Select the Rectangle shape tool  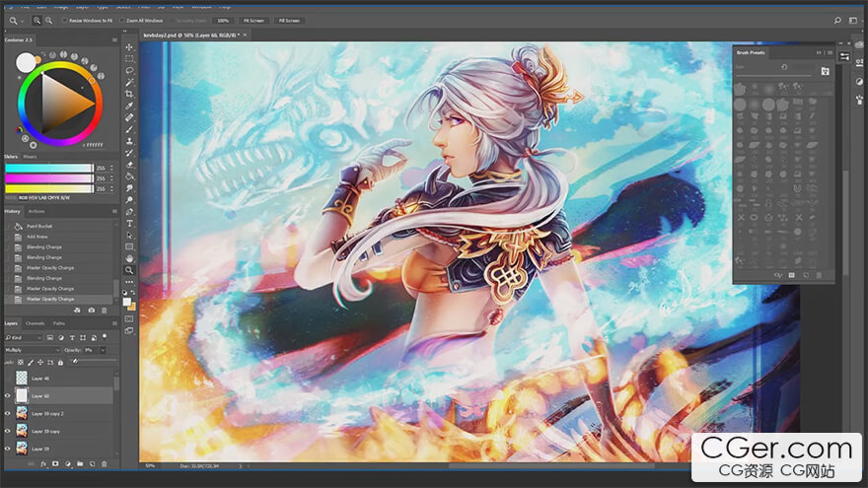click(129, 246)
